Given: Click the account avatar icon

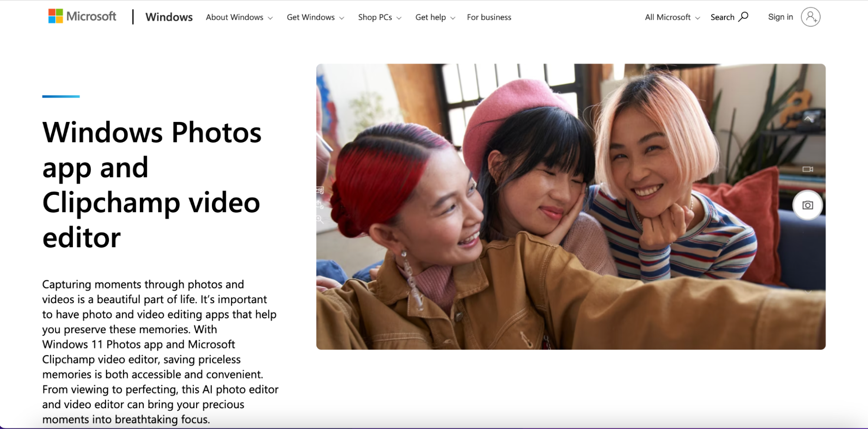Looking at the screenshot, I should 810,17.
